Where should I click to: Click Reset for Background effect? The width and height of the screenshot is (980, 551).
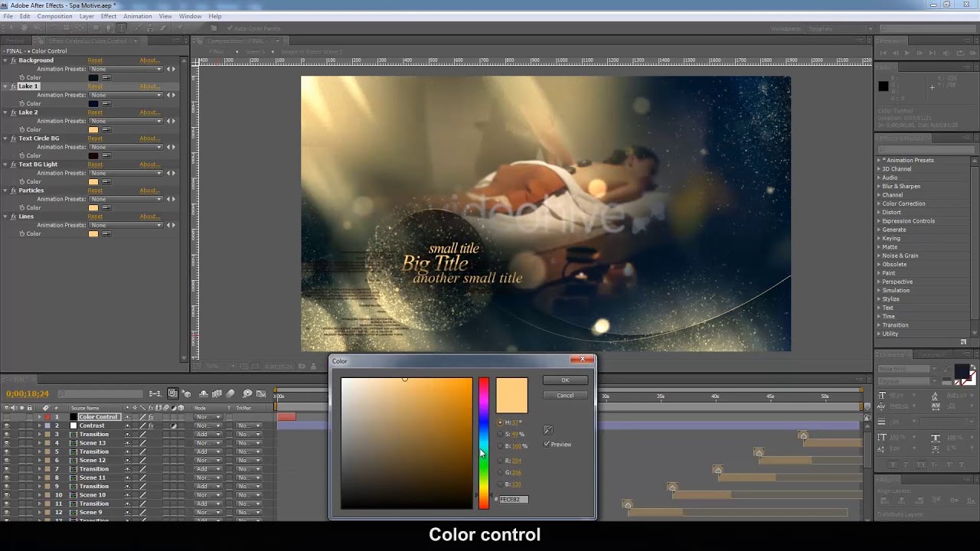point(95,60)
